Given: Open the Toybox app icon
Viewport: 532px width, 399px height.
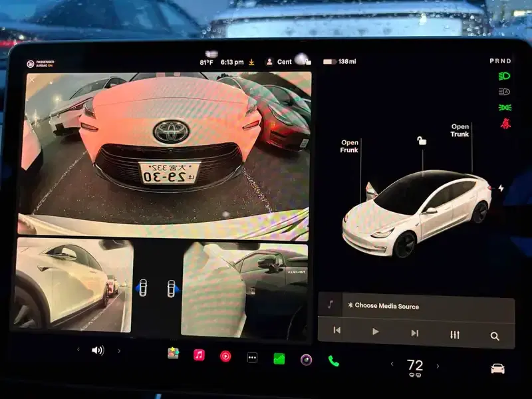Looking at the screenshot, I should tap(173, 353).
